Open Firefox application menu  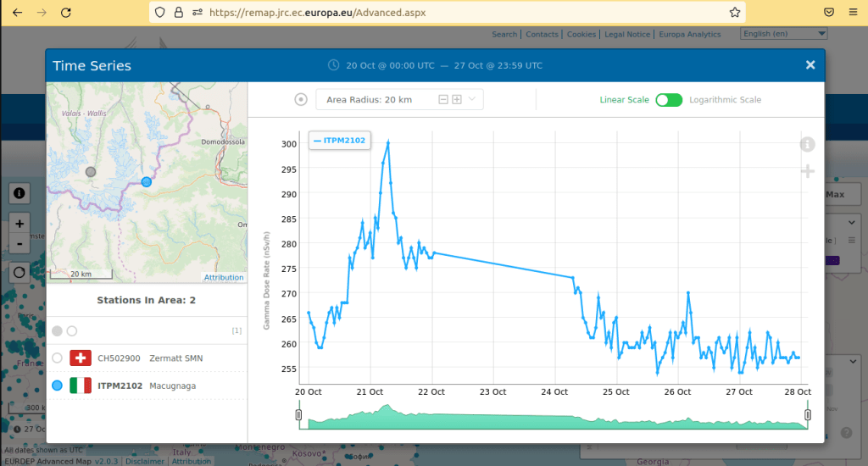coord(852,13)
